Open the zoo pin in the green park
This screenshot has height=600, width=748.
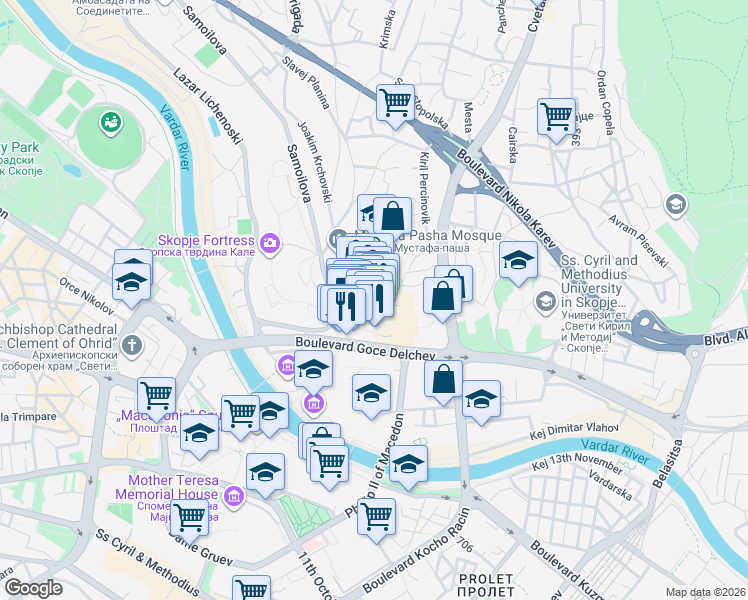click(x=111, y=122)
